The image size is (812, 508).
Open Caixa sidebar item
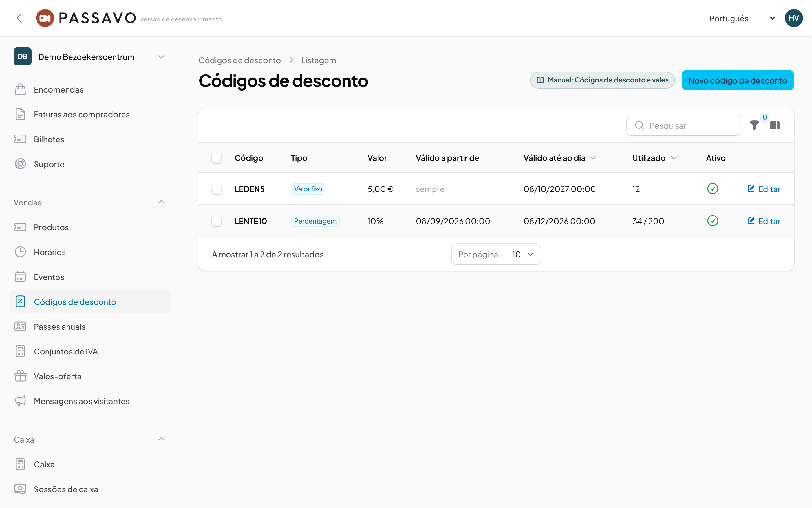click(x=90, y=464)
